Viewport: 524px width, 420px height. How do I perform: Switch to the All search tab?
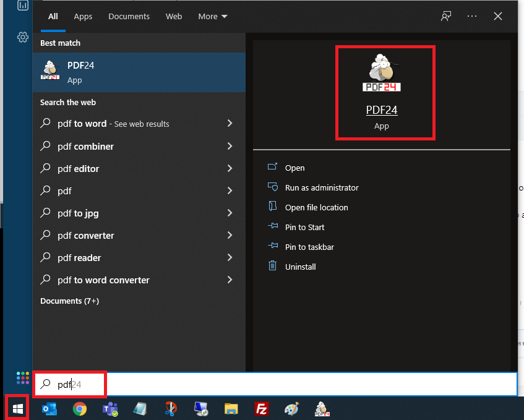(x=53, y=16)
